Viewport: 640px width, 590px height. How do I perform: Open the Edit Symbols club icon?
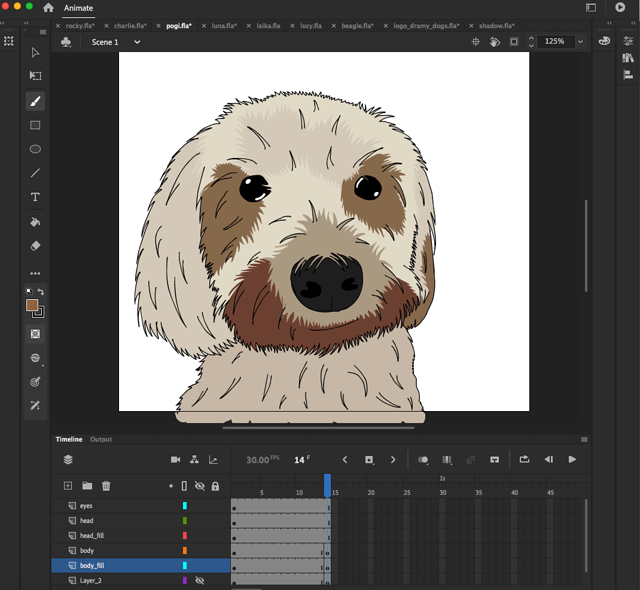(66, 42)
